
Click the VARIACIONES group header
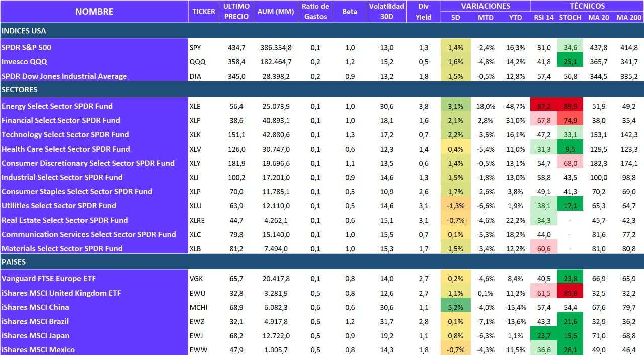486,6
